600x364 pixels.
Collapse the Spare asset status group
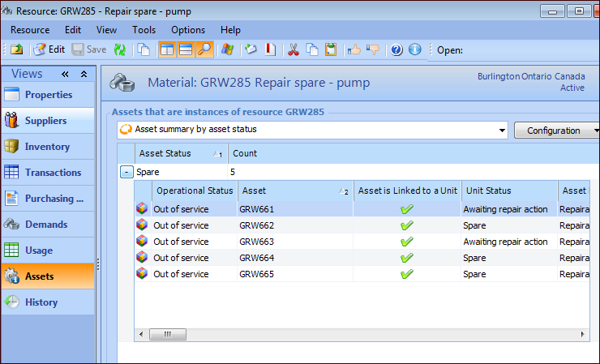126,172
